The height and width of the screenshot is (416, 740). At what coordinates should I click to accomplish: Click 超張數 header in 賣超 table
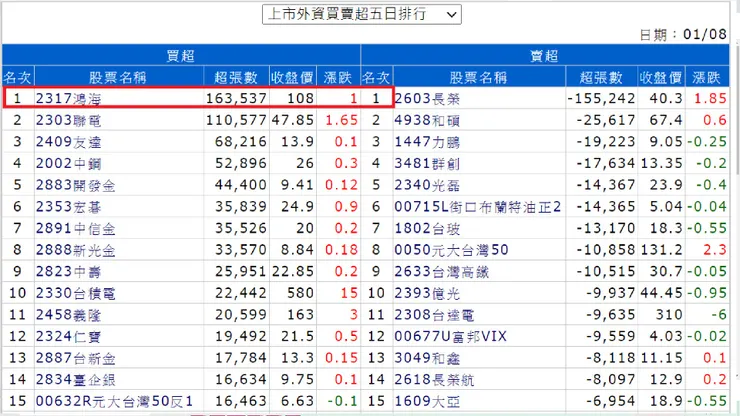tap(601, 77)
